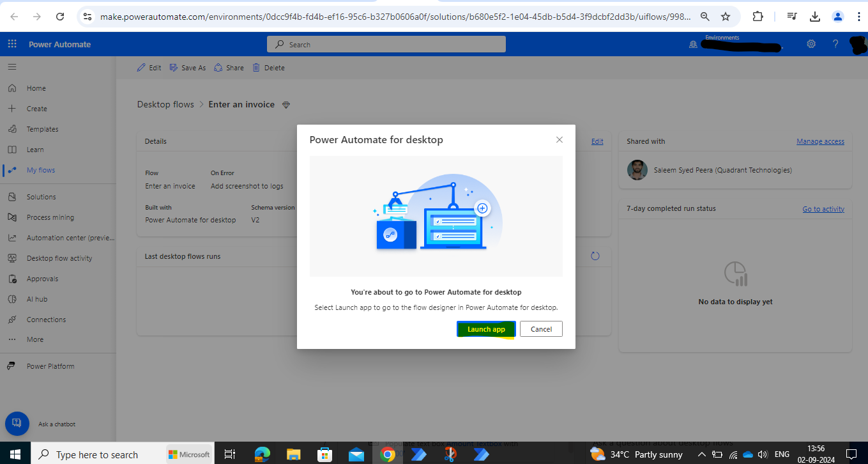
Task: Open Microsoft Store from the taskbar
Action: (x=324, y=454)
